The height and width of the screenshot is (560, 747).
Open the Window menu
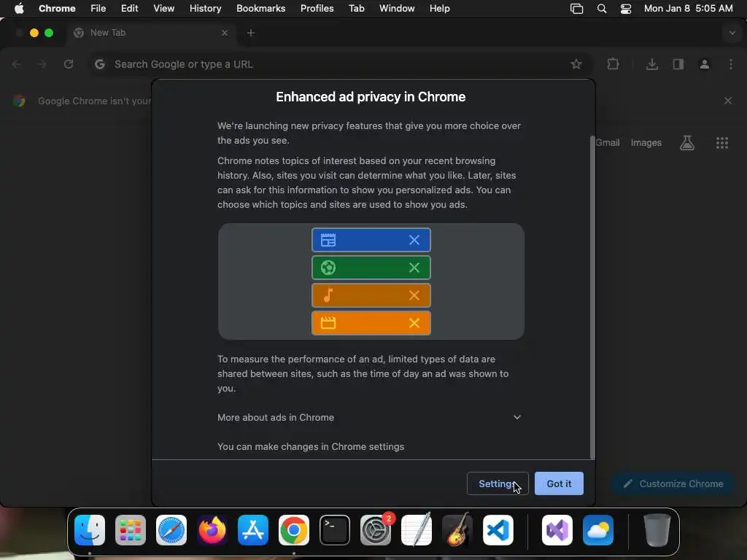397,9
